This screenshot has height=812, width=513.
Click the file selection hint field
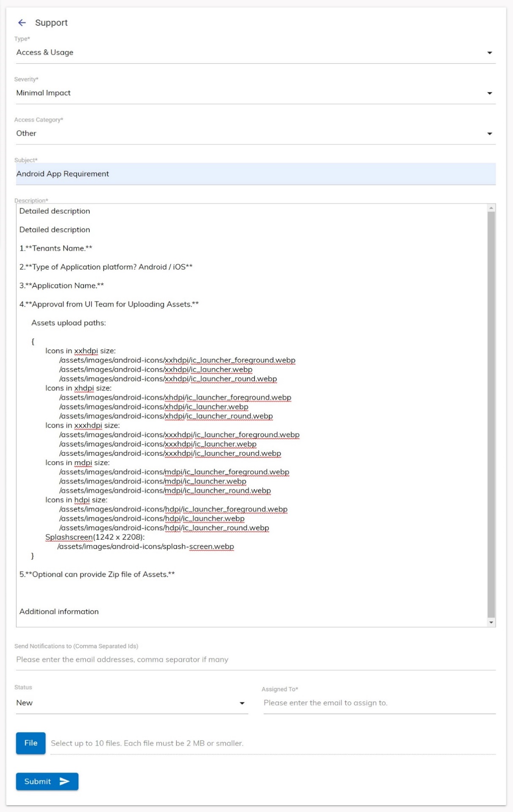pyautogui.click(x=273, y=743)
